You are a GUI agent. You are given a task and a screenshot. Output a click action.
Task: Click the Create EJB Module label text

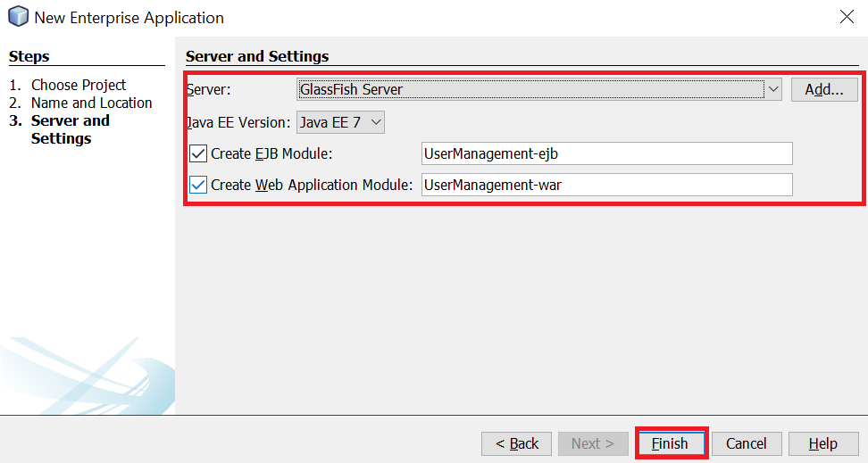(271, 153)
